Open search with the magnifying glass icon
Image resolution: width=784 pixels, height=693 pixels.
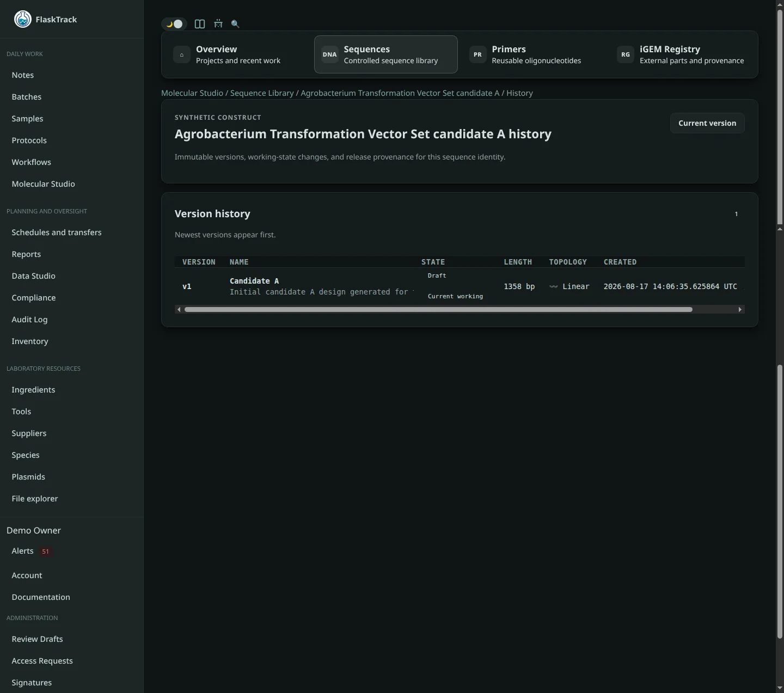pyautogui.click(x=235, y=24)
